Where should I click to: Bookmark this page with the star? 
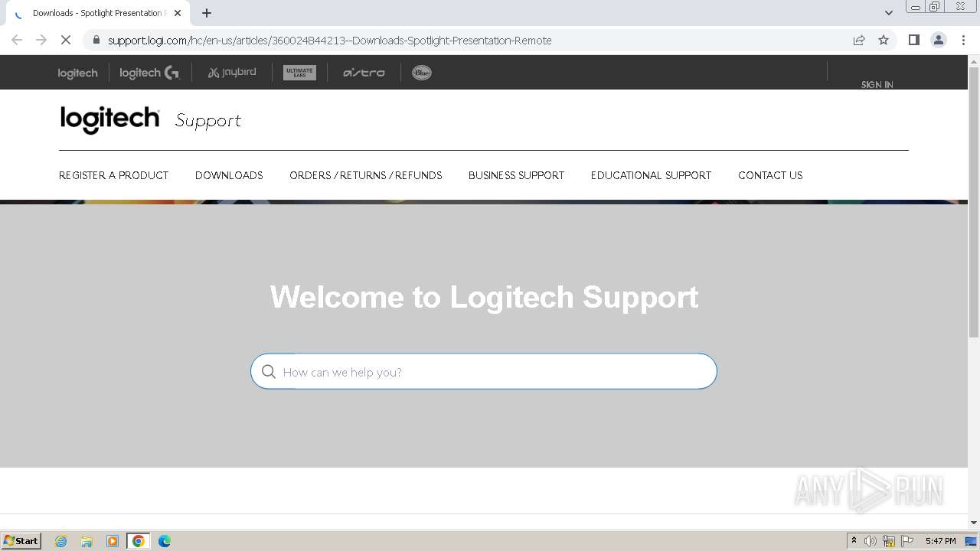pos(884,40)
